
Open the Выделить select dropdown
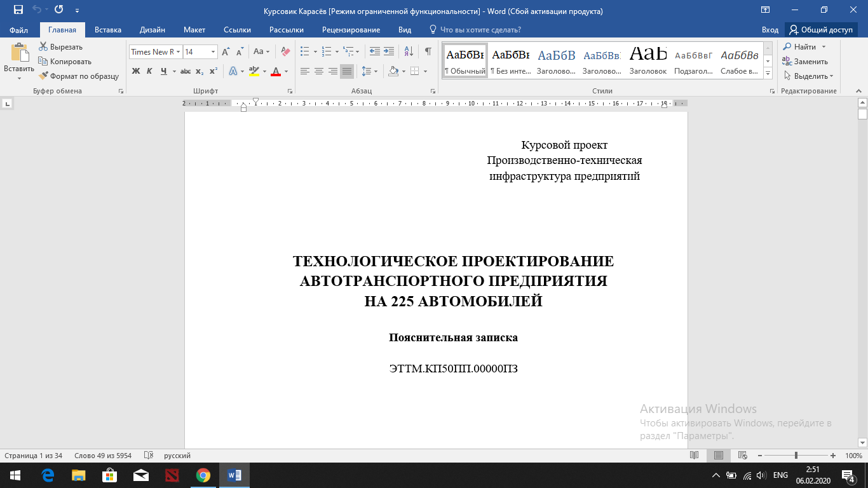[808, 76]
